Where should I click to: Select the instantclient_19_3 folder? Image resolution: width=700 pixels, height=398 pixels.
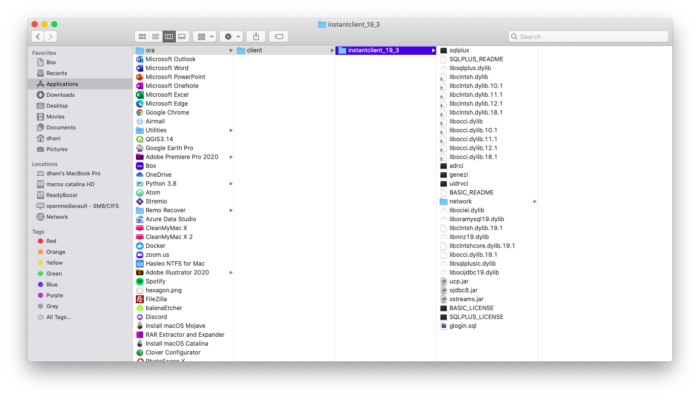pyautogui.click(x=386, y=50)
